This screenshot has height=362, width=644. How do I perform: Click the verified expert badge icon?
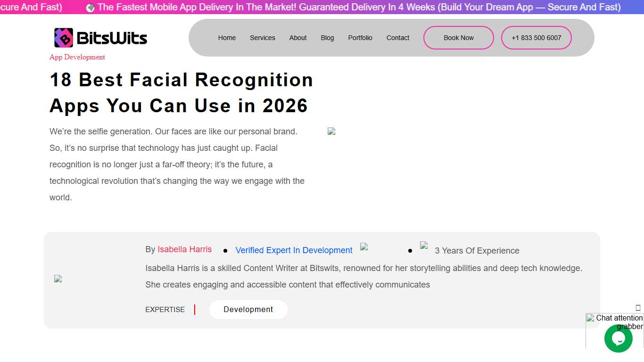coord(364,246)
